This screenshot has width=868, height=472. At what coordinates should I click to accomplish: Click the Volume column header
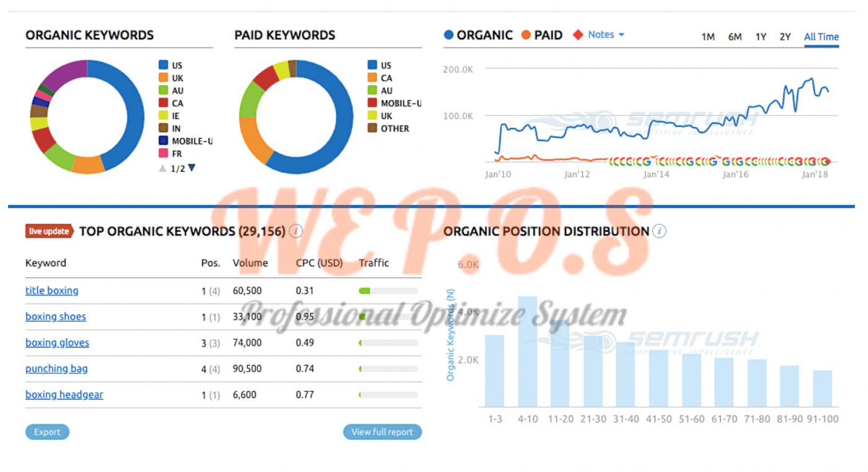point(250,263)
